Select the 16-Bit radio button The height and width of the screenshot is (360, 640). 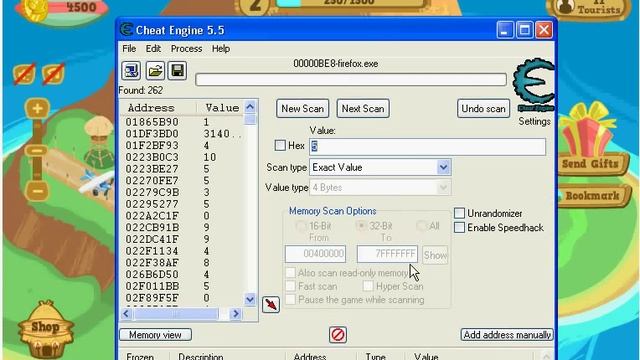[x=301, y=226]
